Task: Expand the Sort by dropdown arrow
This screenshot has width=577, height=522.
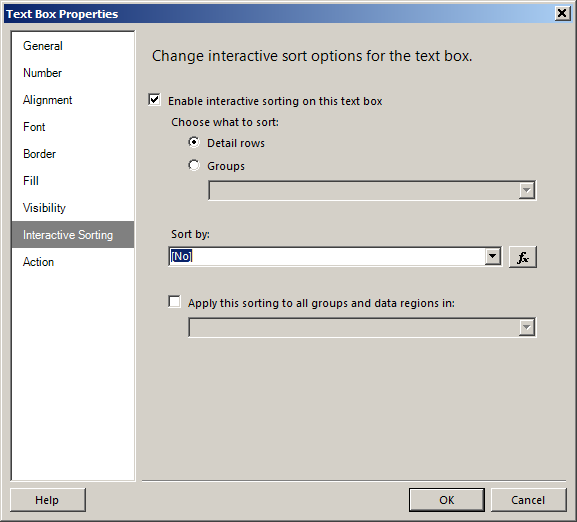Action: pos(492,256)
